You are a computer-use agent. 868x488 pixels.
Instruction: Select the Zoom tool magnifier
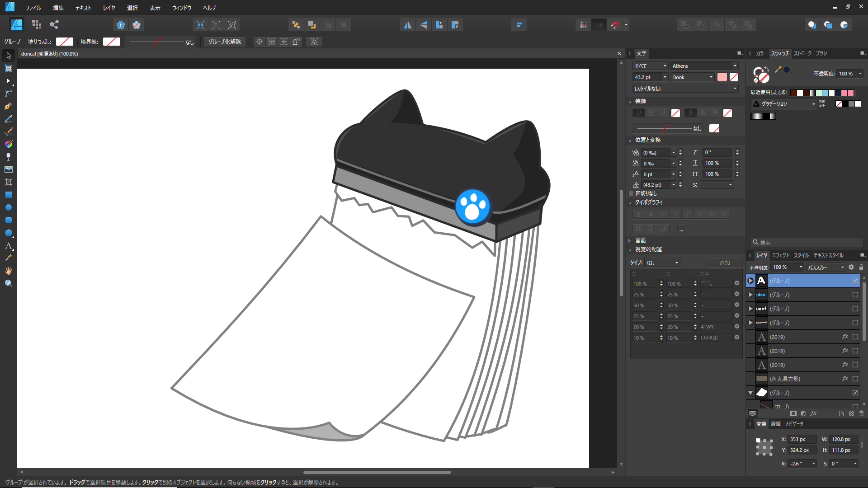pos(8,283)
